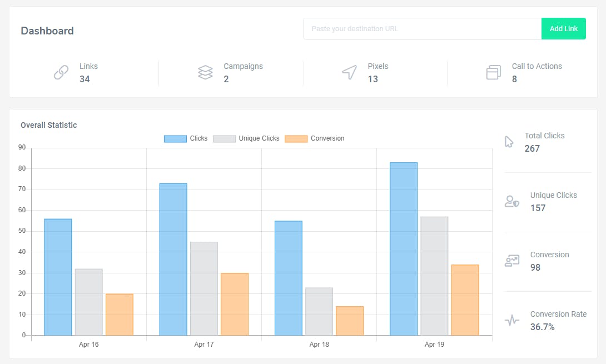This screenshot has height=364, width=606.
Task: Click the Dashboard heading
Action: (47, 31)
